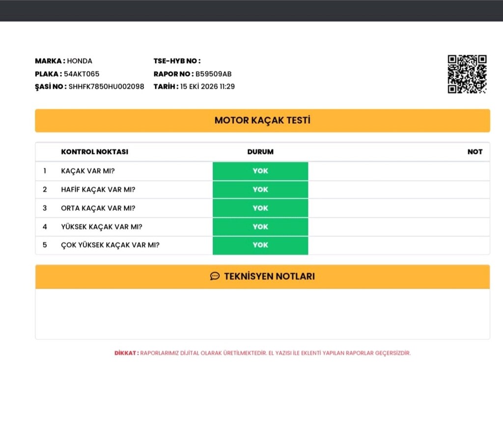
Task: Click the red DİKKAT warning text
Action: coord(262,353)
